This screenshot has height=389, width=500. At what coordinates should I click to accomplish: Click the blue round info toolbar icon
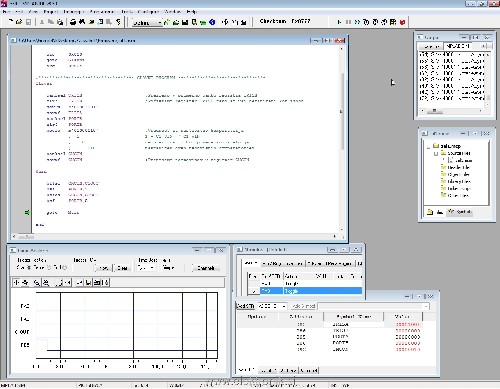[212, 22]
